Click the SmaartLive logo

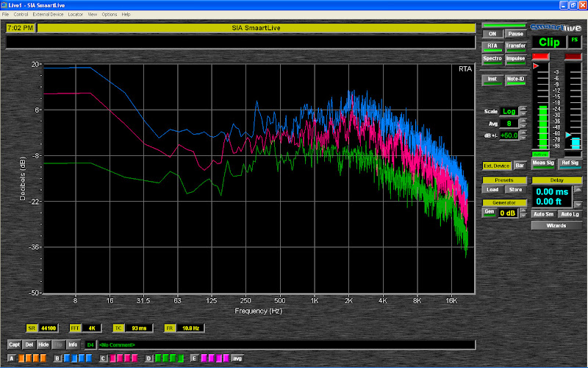point(556,28)
